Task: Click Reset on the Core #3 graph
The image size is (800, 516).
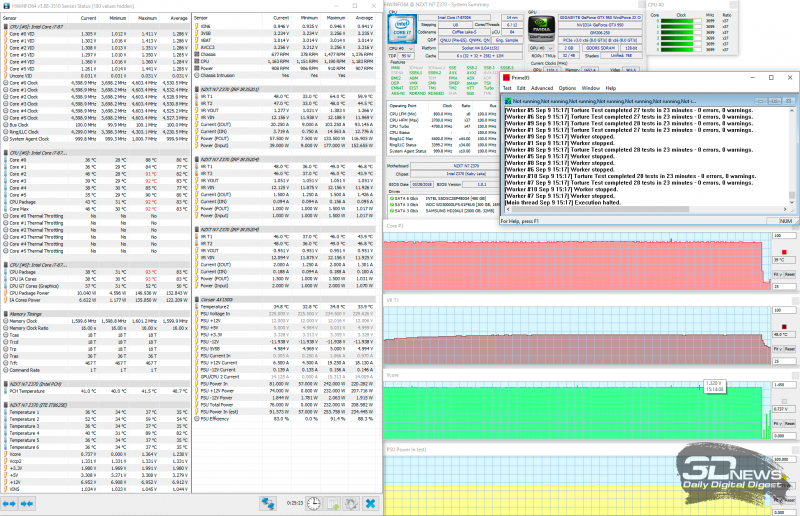Action: [789, 275]
